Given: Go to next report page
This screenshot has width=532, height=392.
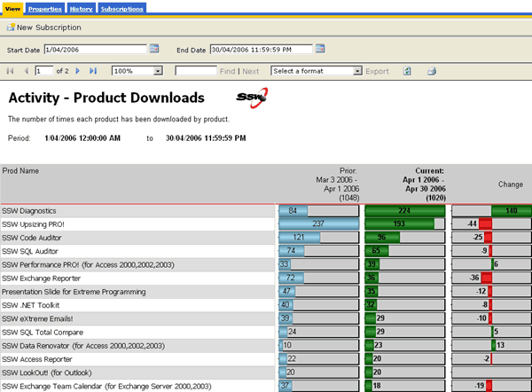Looking at the screenshot, I should [78, 70].
